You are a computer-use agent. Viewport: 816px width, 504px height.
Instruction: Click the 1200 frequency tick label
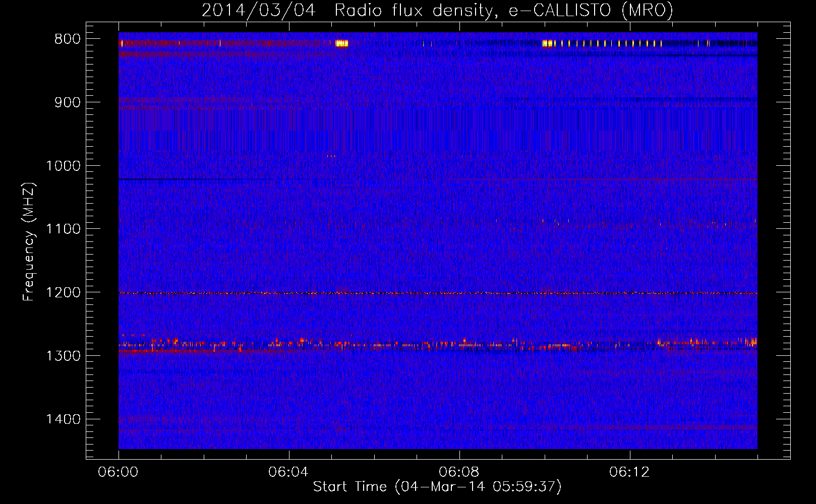point(63,292)
